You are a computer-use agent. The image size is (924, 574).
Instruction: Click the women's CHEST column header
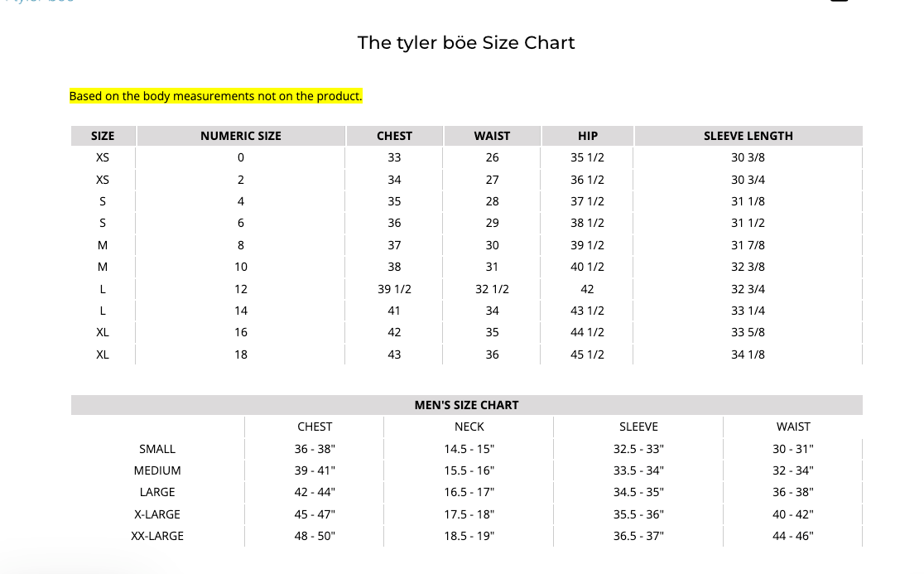pos(394,136)
